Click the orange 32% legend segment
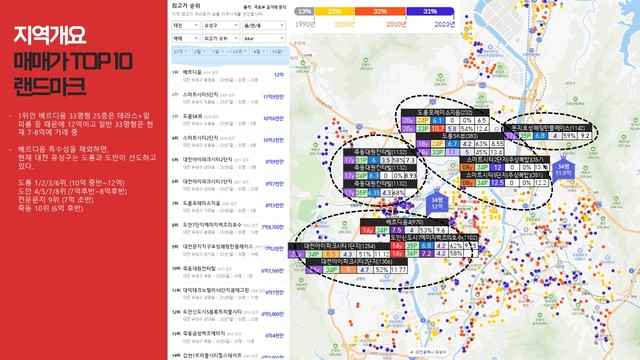This screenshot has width=640, height=360. 380,11
